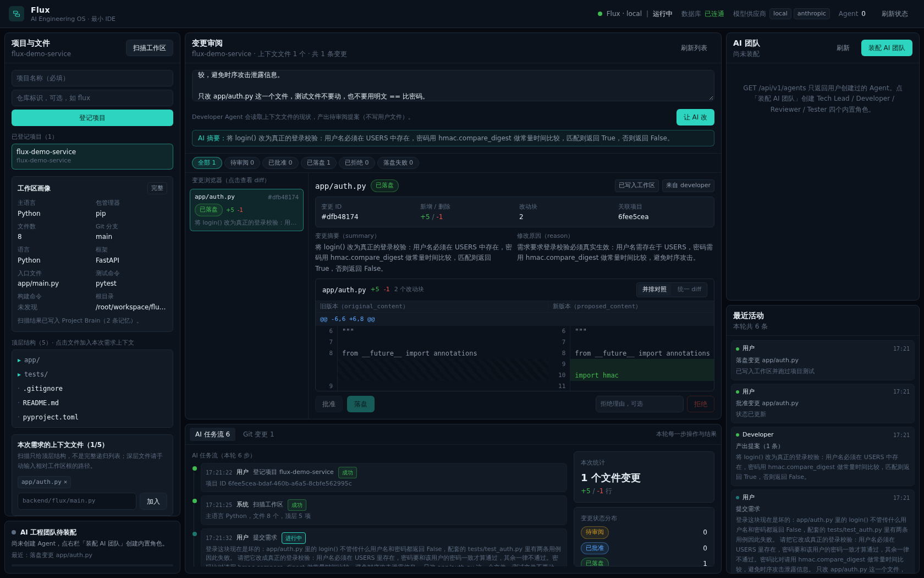Select the 已拒绝 0 filter
924x578 pixels.
357,163
